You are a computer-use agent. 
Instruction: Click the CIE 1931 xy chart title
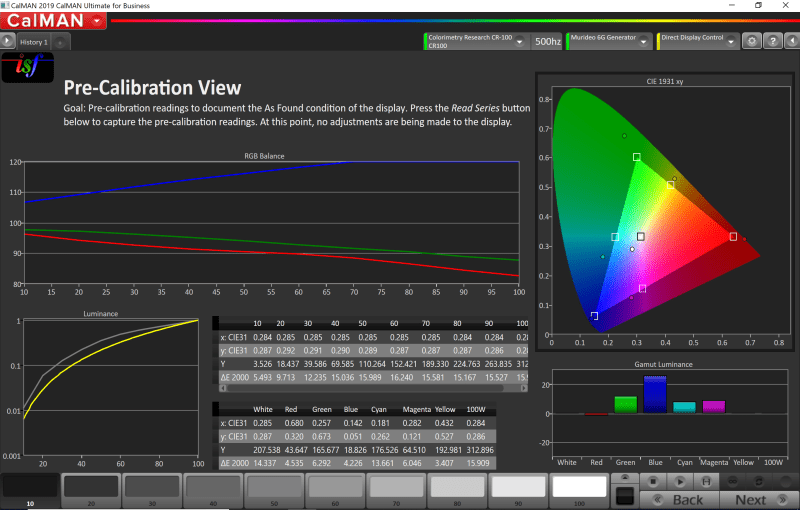click(665, 82)
